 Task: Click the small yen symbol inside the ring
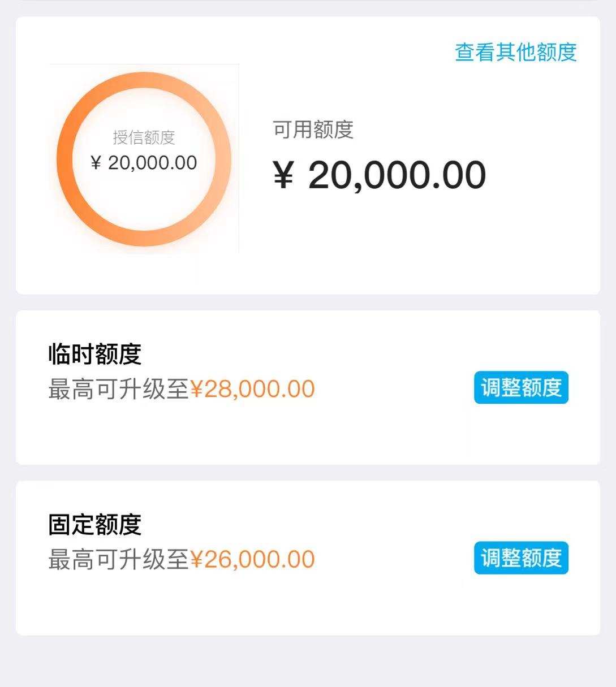(x=96, y=163)
